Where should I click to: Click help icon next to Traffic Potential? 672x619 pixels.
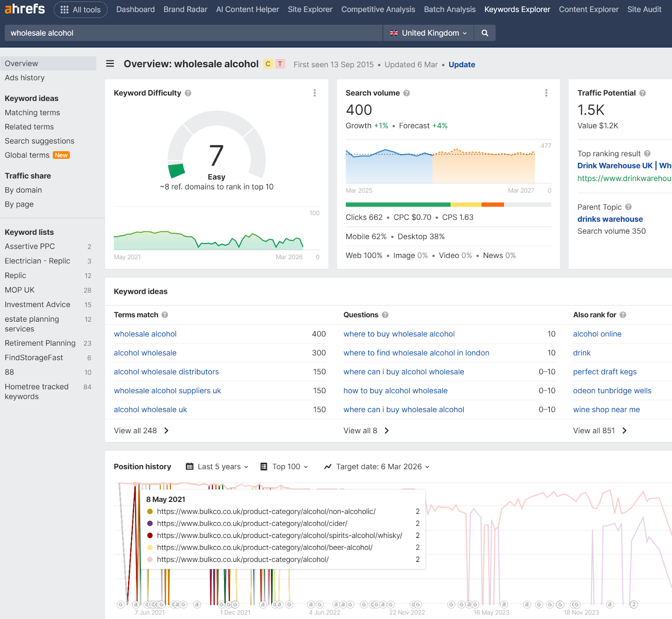[x=643, y=93]
